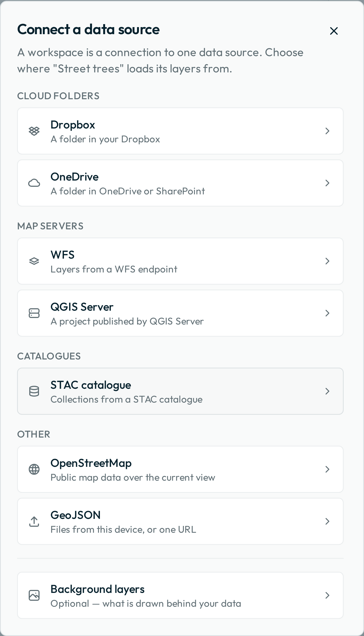Click the 'Connect a data source' heading

(89, 29)
